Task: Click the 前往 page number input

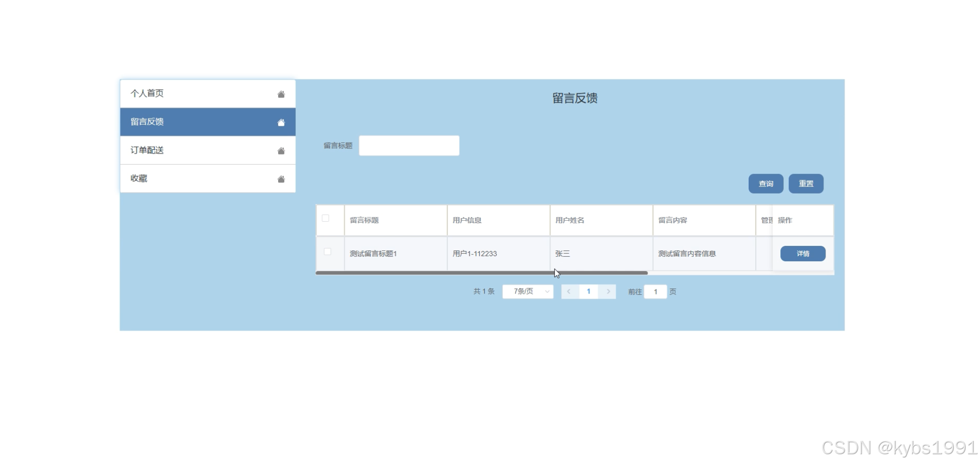Action: pos(655,292)
